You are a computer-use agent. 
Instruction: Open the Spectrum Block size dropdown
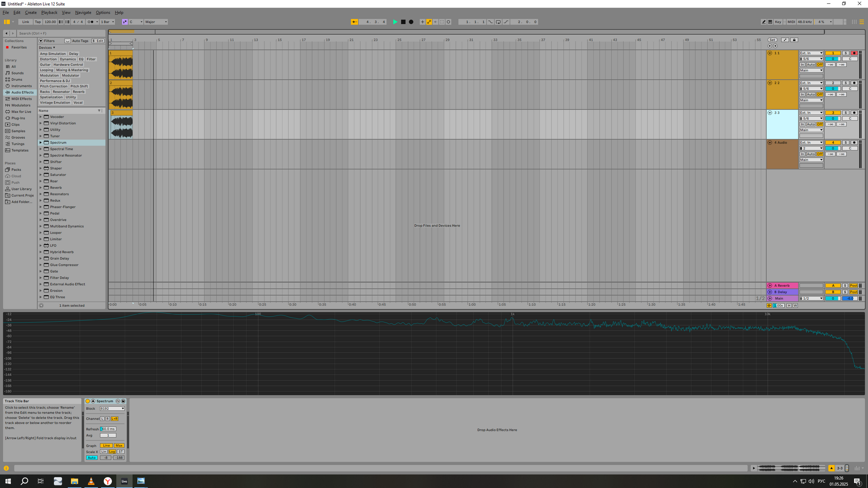112,409
